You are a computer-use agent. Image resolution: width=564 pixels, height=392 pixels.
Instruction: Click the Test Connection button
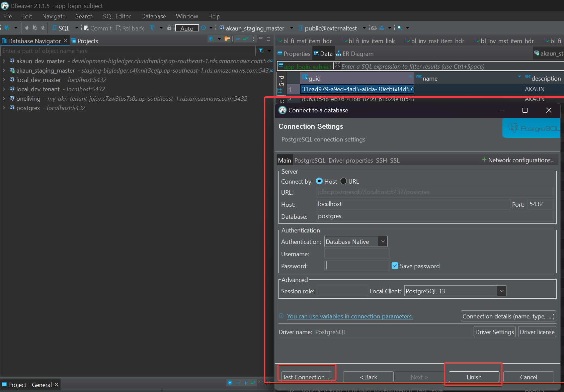click(306, 377)
